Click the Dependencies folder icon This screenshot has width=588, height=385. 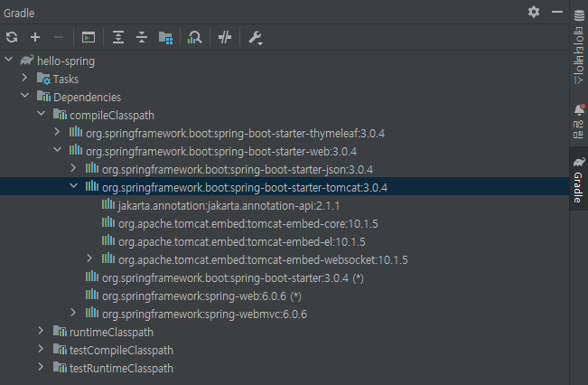point(43,96)
